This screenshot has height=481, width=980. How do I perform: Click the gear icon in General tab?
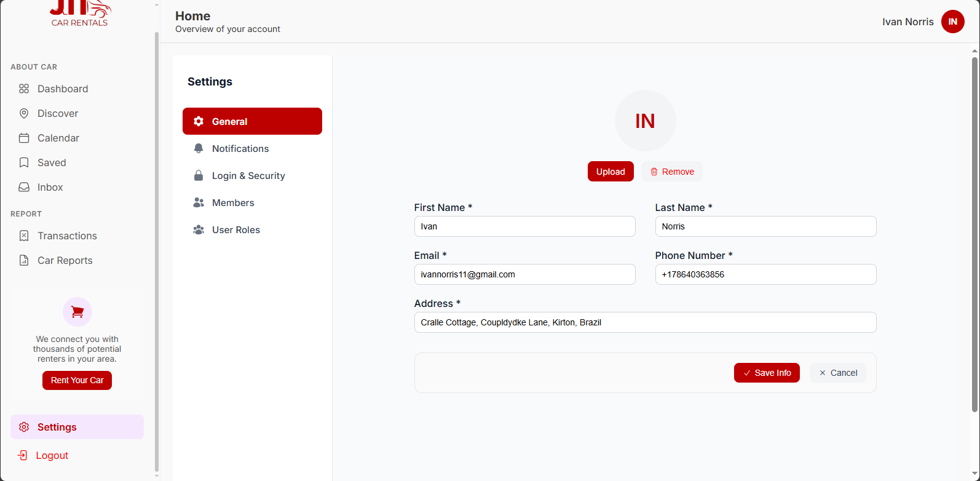[x=199, y=121]
